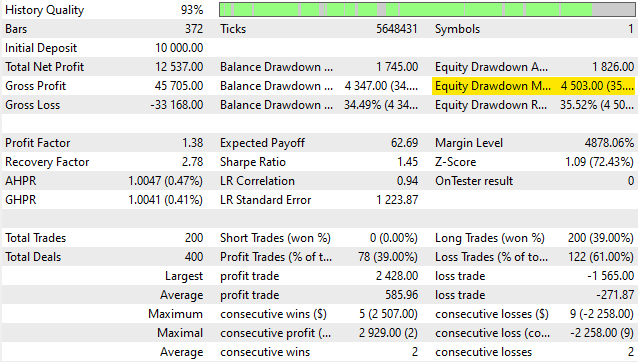Click Balance Drawdown value 1 745.00
Viewport: 639px width, 362px height.
397,67
